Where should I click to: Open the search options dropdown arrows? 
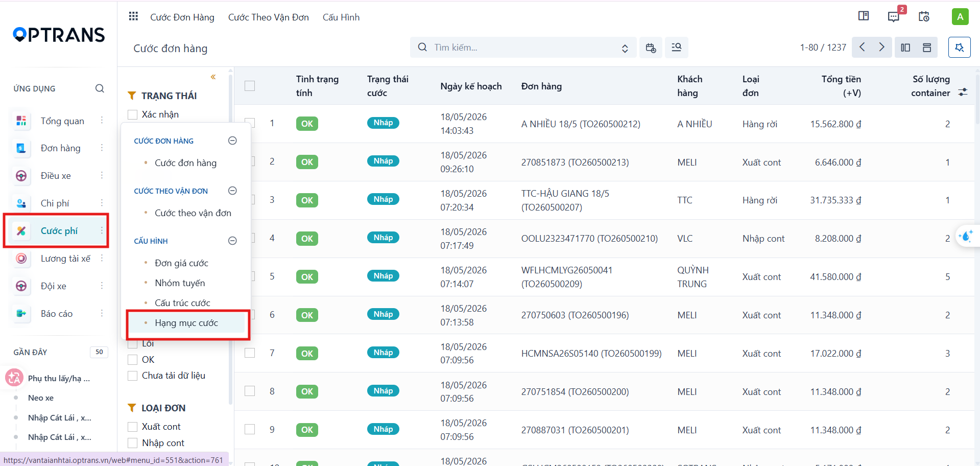click(x=625, y=48)
